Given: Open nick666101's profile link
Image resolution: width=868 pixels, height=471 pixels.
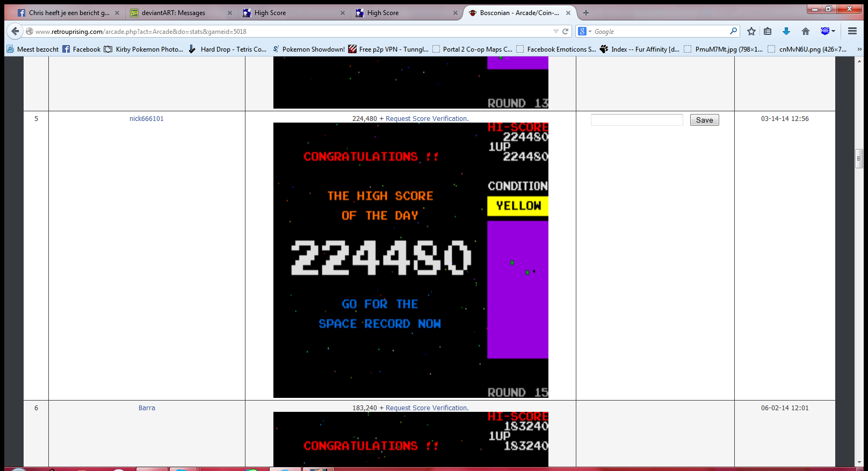Looking at the screenshot, I should click(146, 119).
